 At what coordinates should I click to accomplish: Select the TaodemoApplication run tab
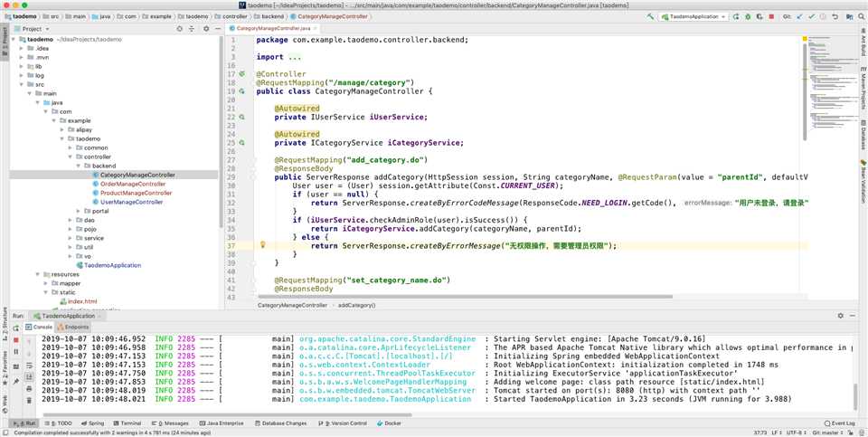68,316
